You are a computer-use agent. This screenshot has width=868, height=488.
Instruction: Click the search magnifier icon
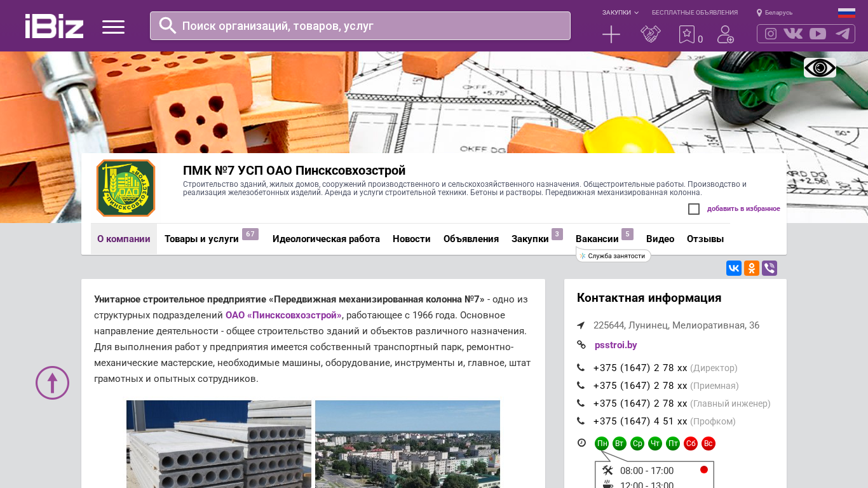point(168,25)
